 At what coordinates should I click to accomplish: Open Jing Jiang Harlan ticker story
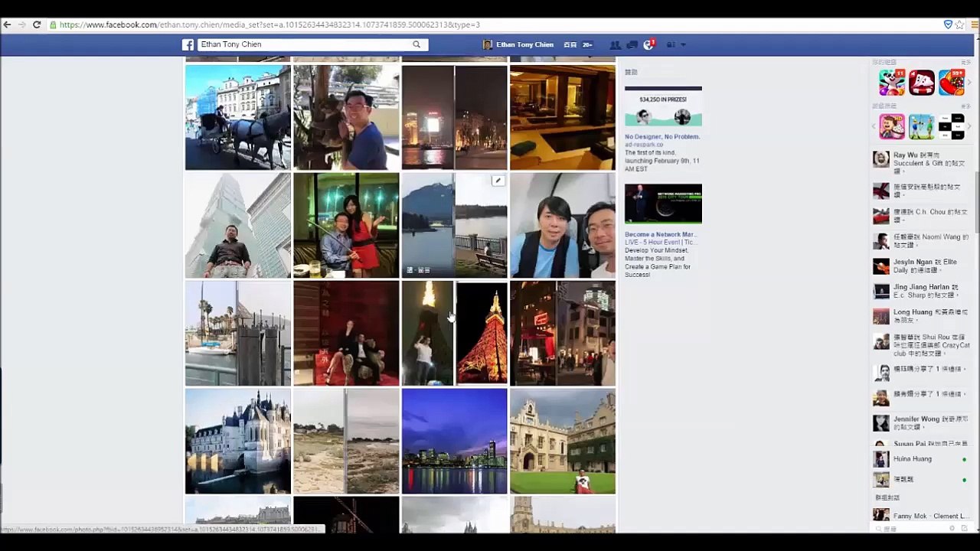[x=922, y=291]
